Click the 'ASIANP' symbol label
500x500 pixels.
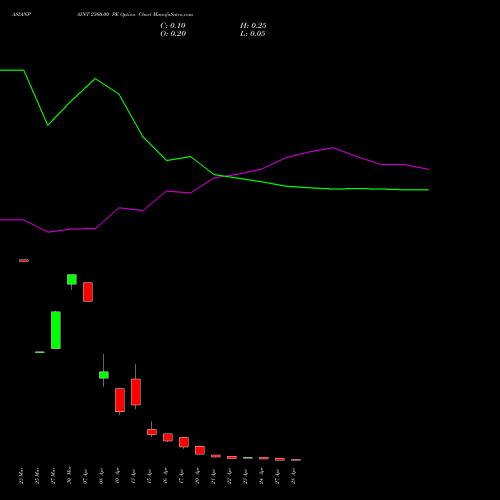[21, 15]
